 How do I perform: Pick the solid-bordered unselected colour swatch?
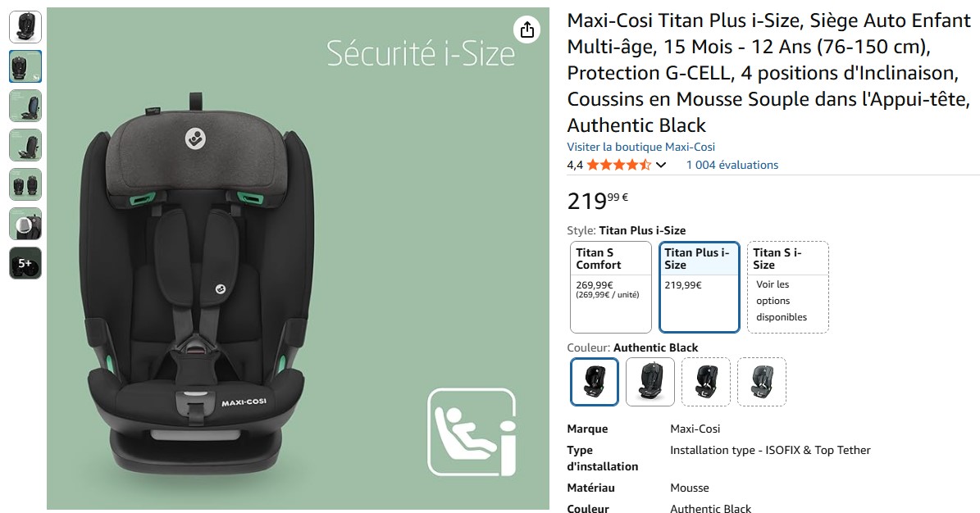[x=650, y=382]
